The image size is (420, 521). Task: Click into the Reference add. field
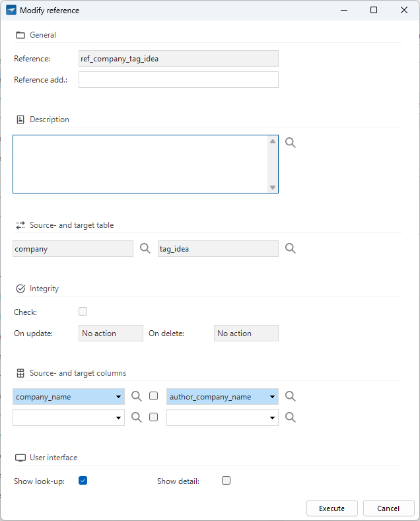(x=178, y=80)
